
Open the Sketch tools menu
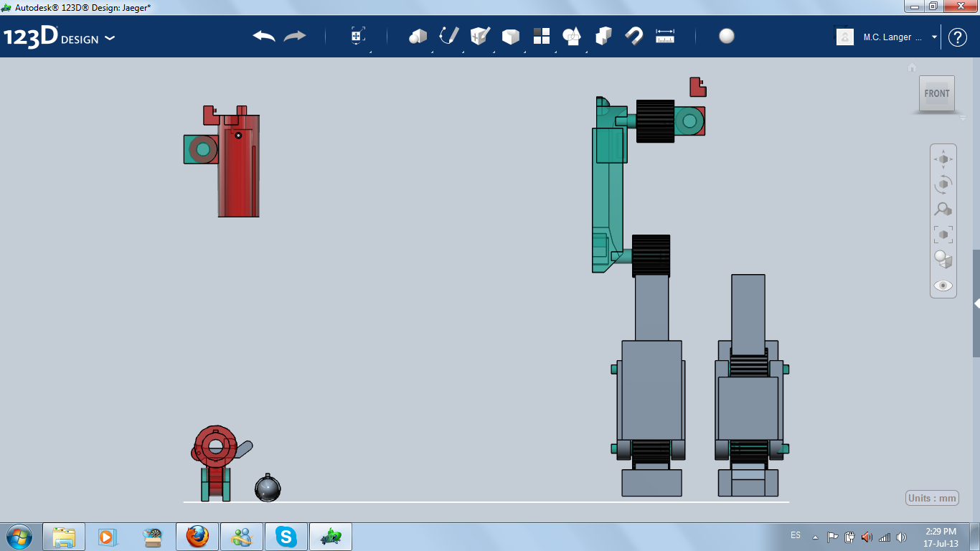(x=449, y=36)
